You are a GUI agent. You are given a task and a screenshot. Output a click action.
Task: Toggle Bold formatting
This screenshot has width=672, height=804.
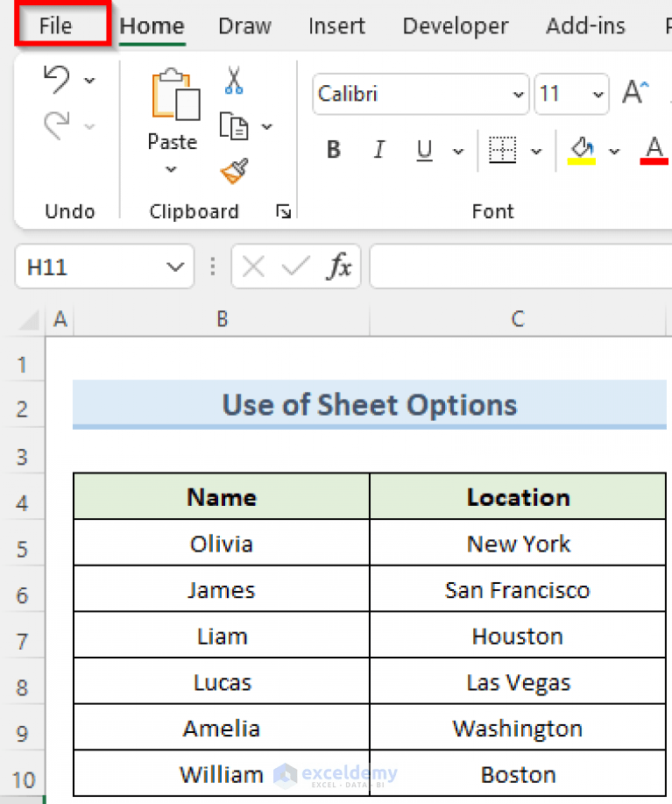333,149
